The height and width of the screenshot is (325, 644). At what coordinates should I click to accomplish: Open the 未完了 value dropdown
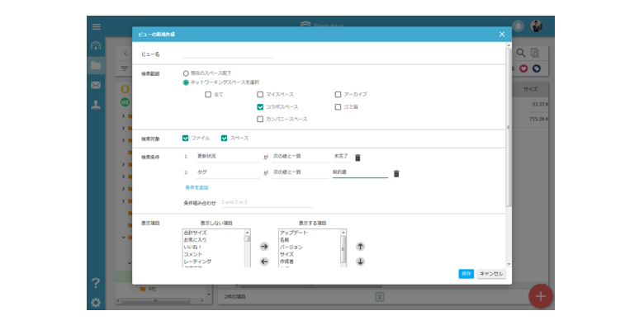(x=341, y=157)
